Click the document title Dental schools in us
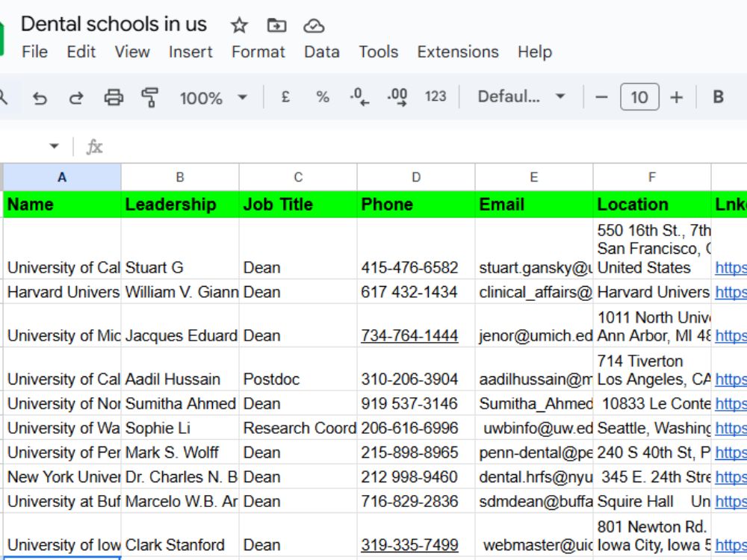The height and width of the screenshot is (560, 747). pyautogui.click(x=114, y=25)
